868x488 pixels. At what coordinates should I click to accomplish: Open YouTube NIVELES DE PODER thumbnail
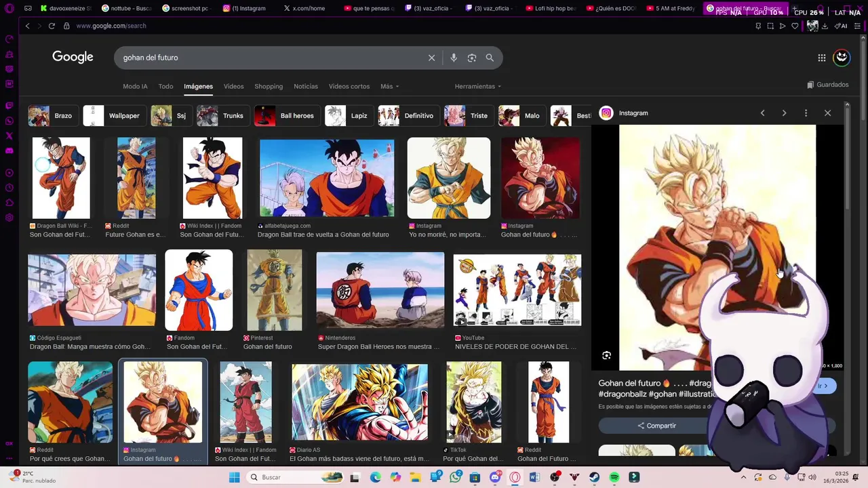(x=517, y=289)
